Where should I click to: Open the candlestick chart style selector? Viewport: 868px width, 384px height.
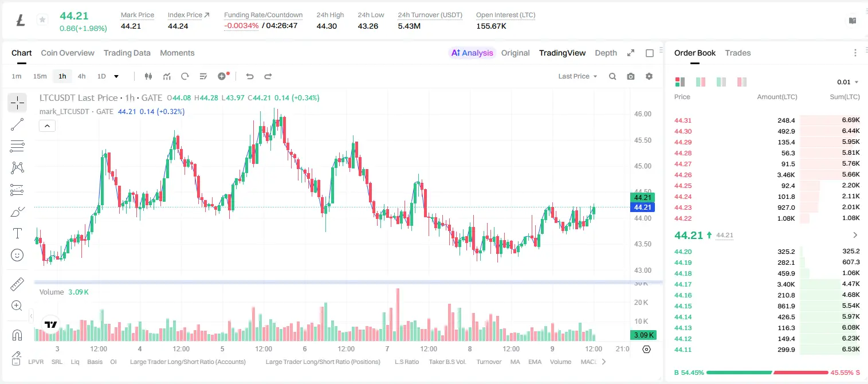[x=148, y=76]
